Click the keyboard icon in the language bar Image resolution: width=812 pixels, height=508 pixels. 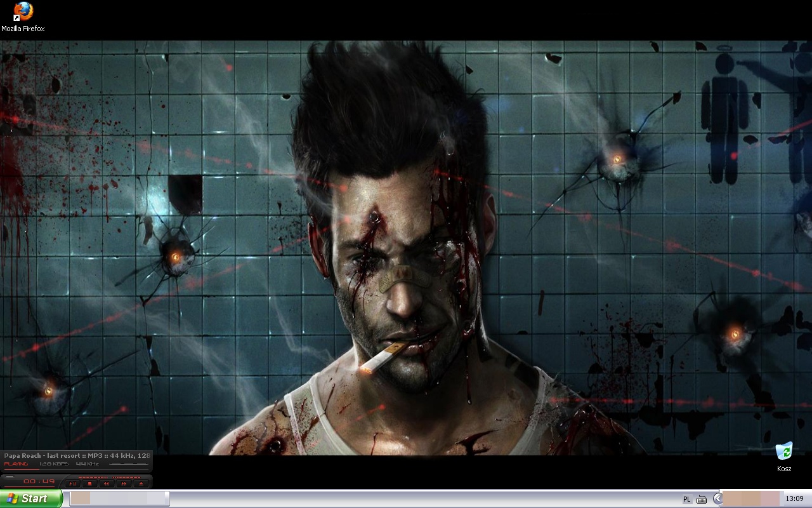click(x=702, y=499)
